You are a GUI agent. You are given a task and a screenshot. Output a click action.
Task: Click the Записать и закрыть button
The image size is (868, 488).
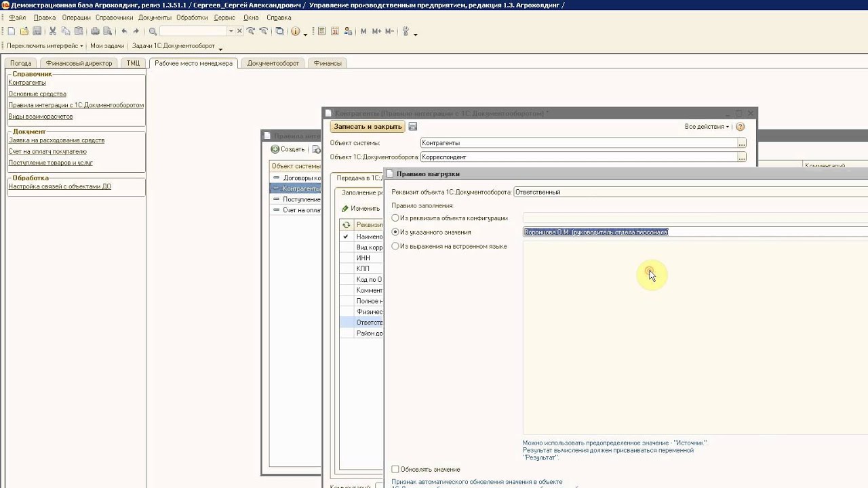pyautogui.click(x=368, y=127)
